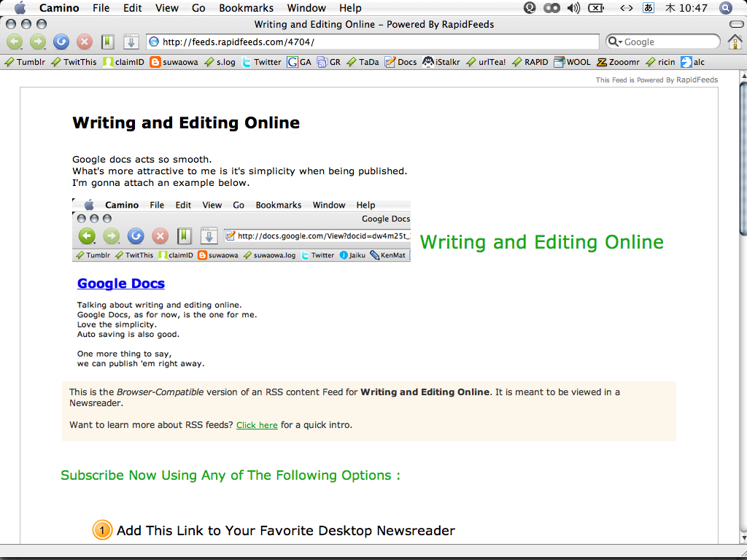This screenshot has height=560, width=747.
Task: Open the TaDa bookmark
Action: (363, 62)
